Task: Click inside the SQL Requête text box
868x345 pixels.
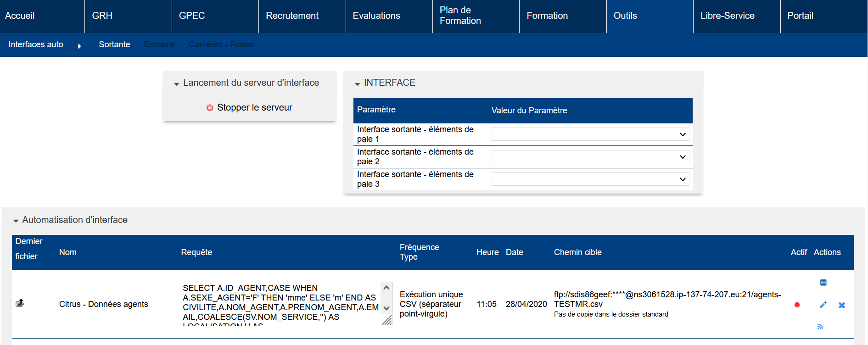Action: point(280,303)
